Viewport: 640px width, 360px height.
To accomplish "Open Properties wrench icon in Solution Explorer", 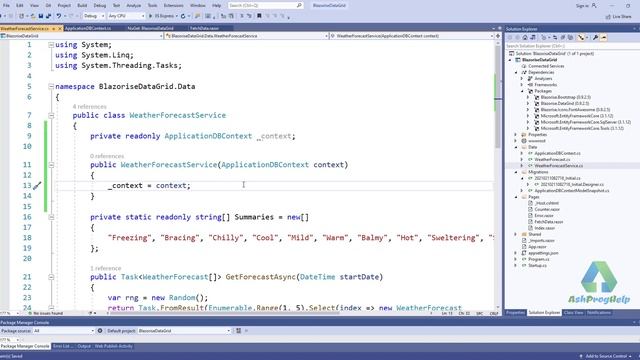I will click(x=596, y=38).
